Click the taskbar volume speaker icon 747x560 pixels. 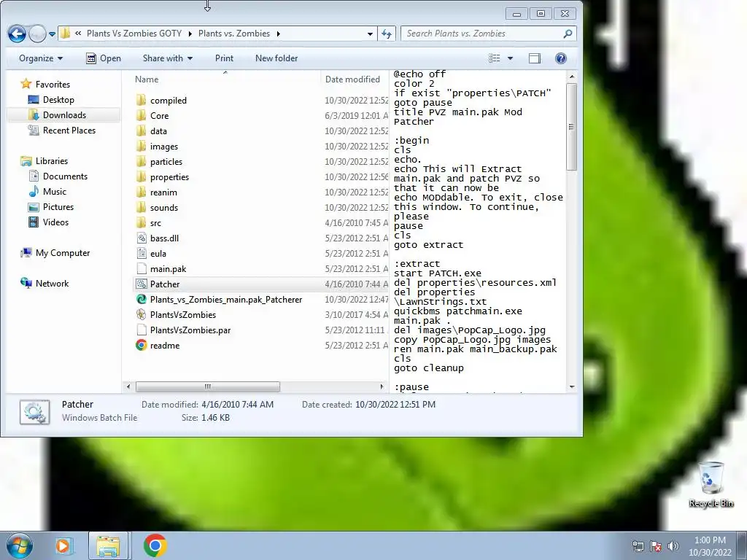click(x=673, y=546)
